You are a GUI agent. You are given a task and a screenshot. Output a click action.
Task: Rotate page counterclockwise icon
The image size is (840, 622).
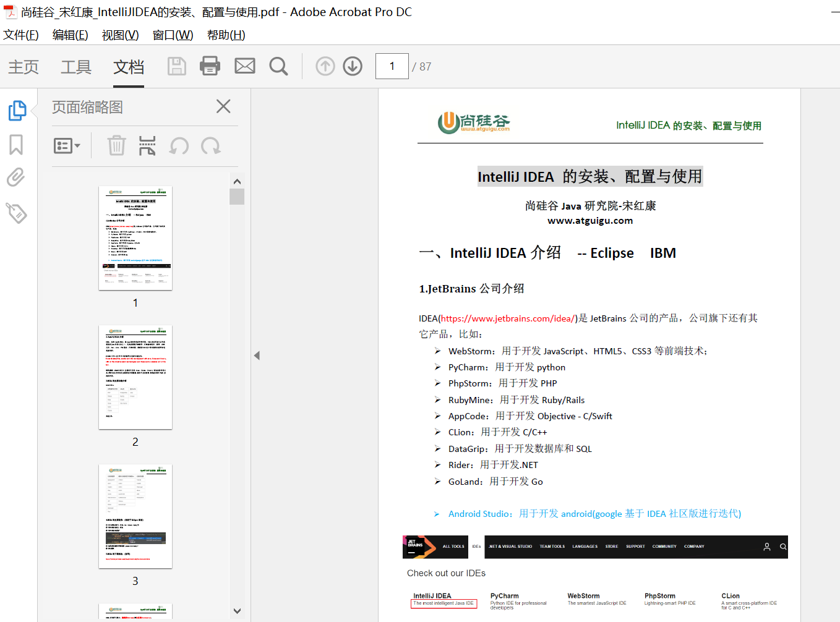coord(179,147)
